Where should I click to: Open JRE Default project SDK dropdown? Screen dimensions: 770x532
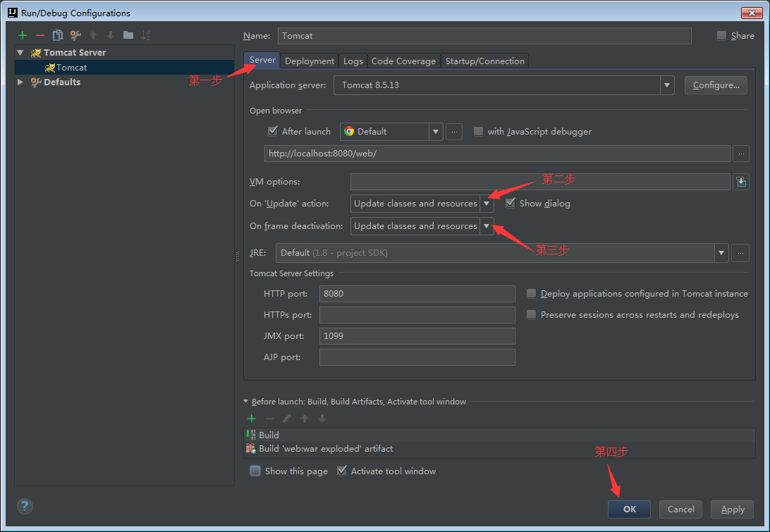pos(721,253)
